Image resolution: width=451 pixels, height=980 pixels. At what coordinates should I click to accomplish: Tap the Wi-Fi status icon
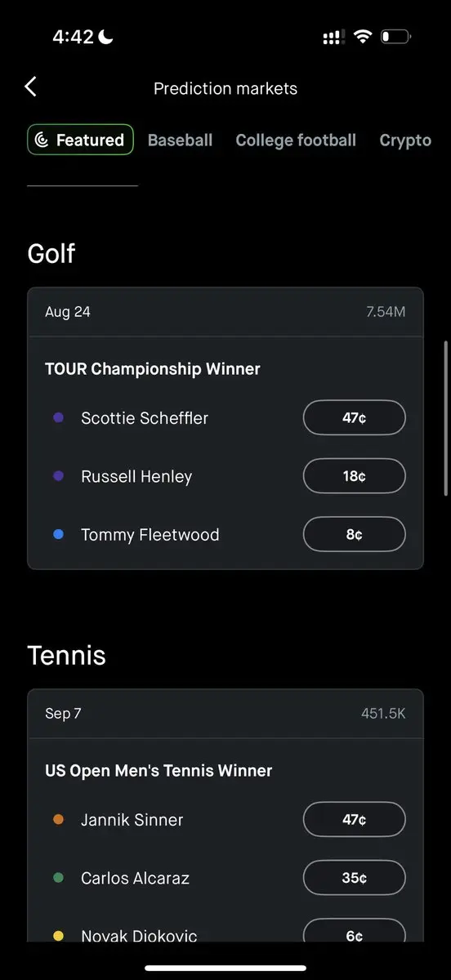(362, 37)
